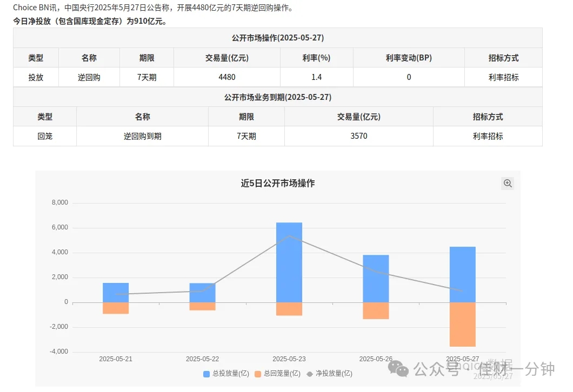This screenshot has height=392, width=573.
Task: Click the chart title 近5日公开市场操作
Action: coord(278,183)
